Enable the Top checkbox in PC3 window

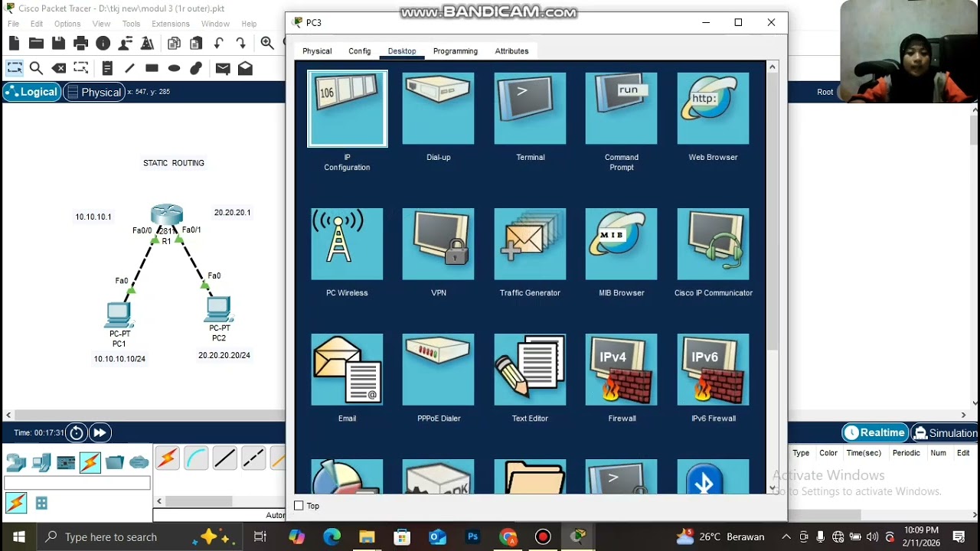[299, 506]
